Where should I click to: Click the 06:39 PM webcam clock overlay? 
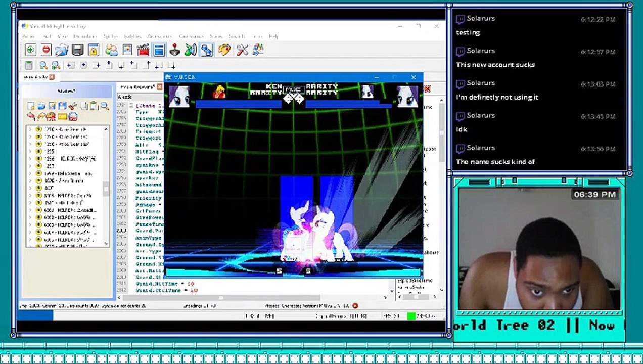pos(594,195)
